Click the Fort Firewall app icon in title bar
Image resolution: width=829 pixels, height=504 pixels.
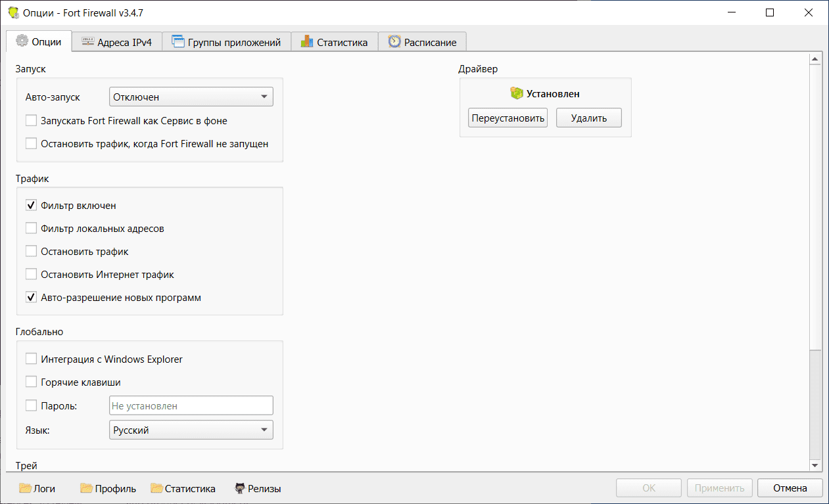click(12, 12)
